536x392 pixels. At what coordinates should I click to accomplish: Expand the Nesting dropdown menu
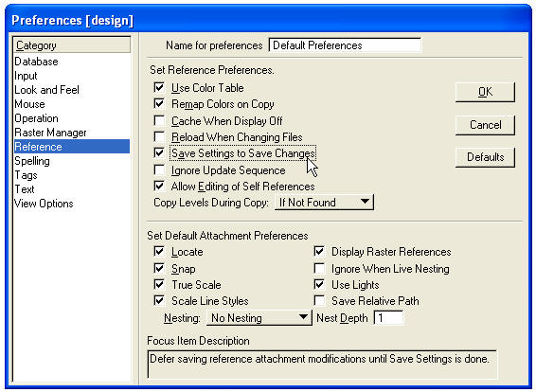pyautogui.click(x=259, y=318)
